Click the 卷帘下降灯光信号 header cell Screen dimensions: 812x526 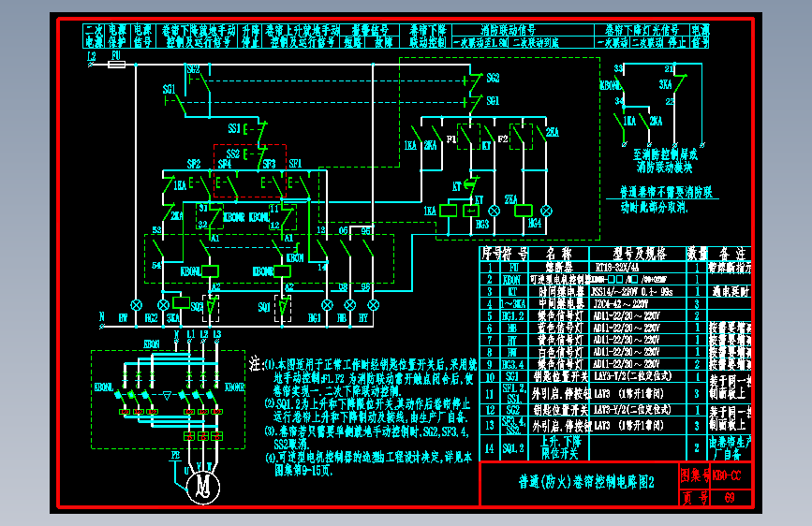click(642, 30)
